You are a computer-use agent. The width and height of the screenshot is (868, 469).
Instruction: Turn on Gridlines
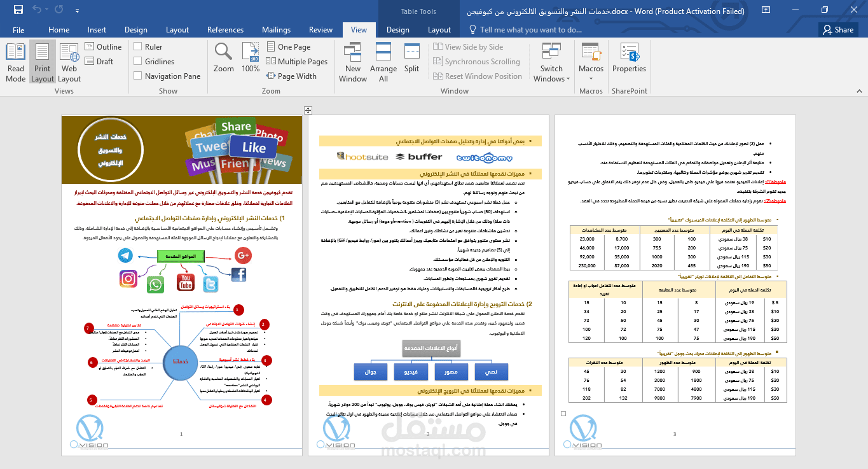tap(137, 60)
